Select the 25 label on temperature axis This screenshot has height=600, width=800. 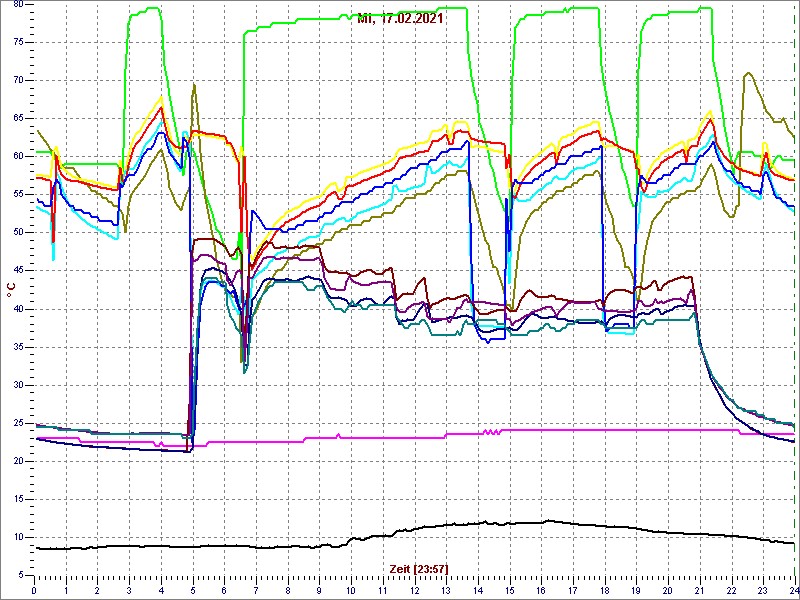[19, 423]
